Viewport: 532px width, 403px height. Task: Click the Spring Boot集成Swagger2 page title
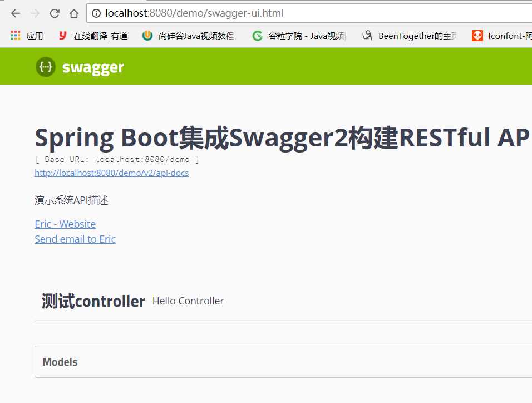pyautogui.click(x=282, y=138)
